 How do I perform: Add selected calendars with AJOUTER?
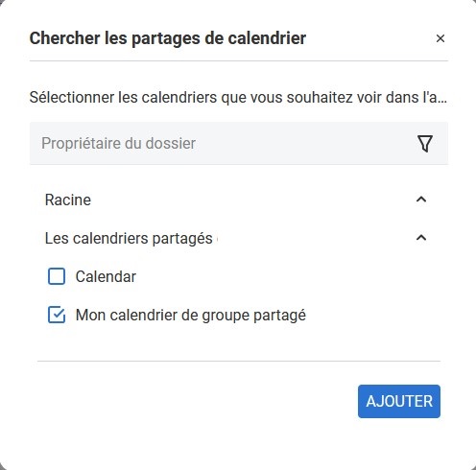[399, 401]
